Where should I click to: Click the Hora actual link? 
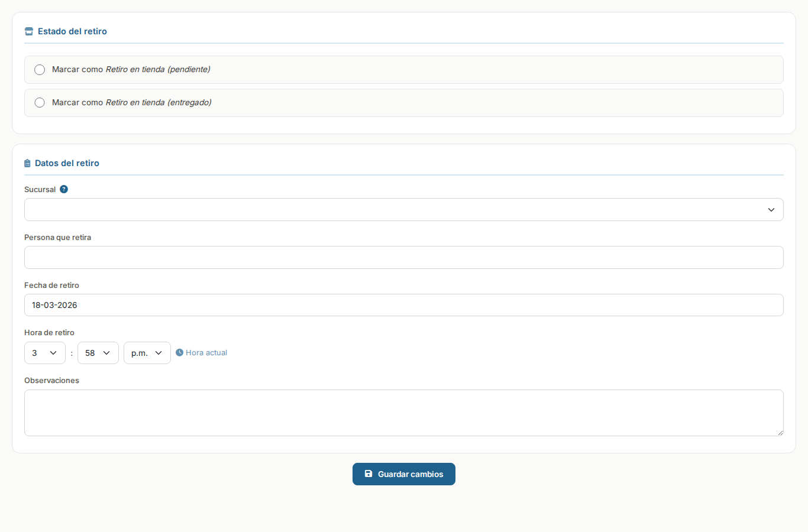click(206, 353)
